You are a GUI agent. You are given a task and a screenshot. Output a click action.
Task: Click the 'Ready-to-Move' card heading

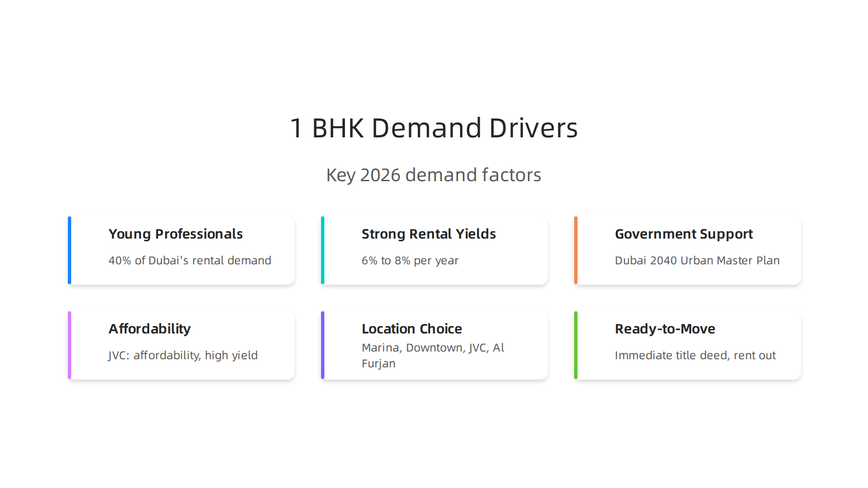(x=665, y=329)
